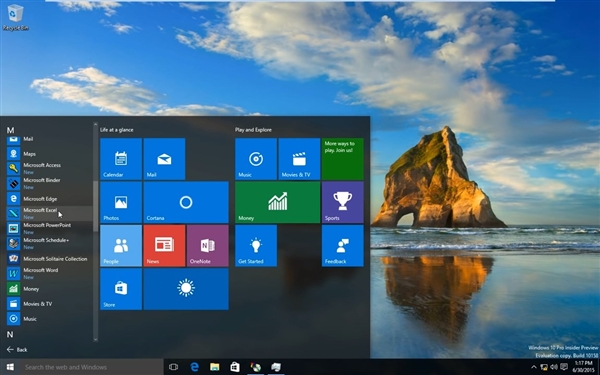The width and height of the screenshot is (600, 375).
Task: Click the Windows Start button
Action: 10,367
